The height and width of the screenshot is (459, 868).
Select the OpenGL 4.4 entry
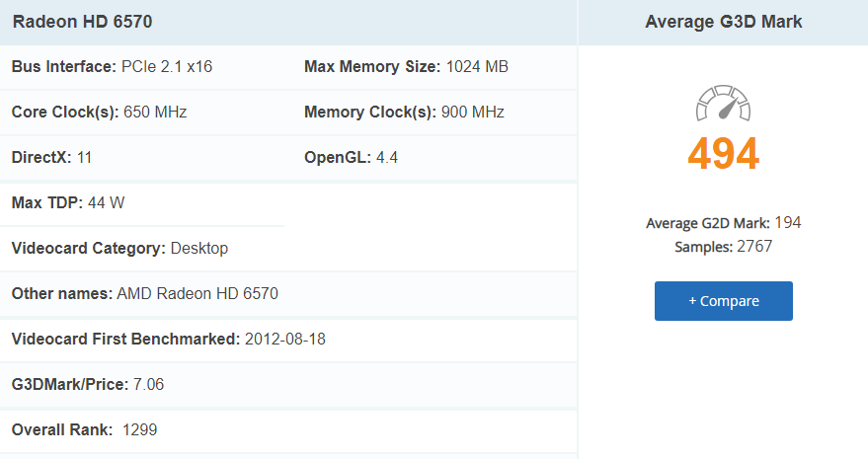point(351,158)
